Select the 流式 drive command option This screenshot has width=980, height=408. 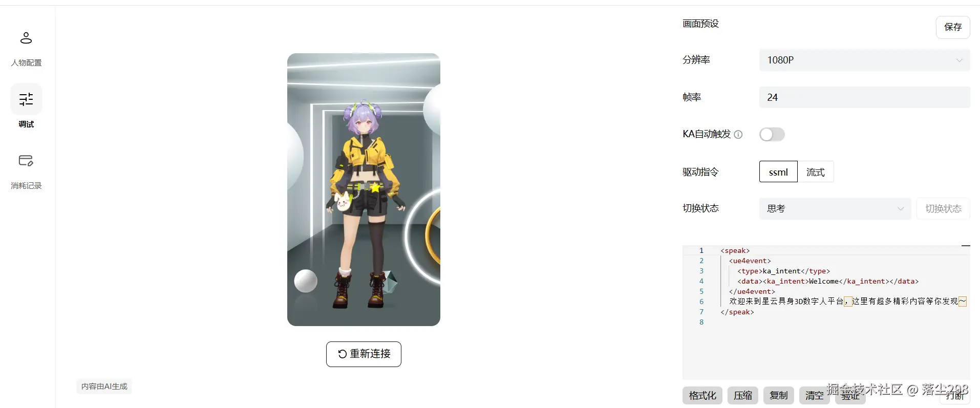click(x=816, y=172)
